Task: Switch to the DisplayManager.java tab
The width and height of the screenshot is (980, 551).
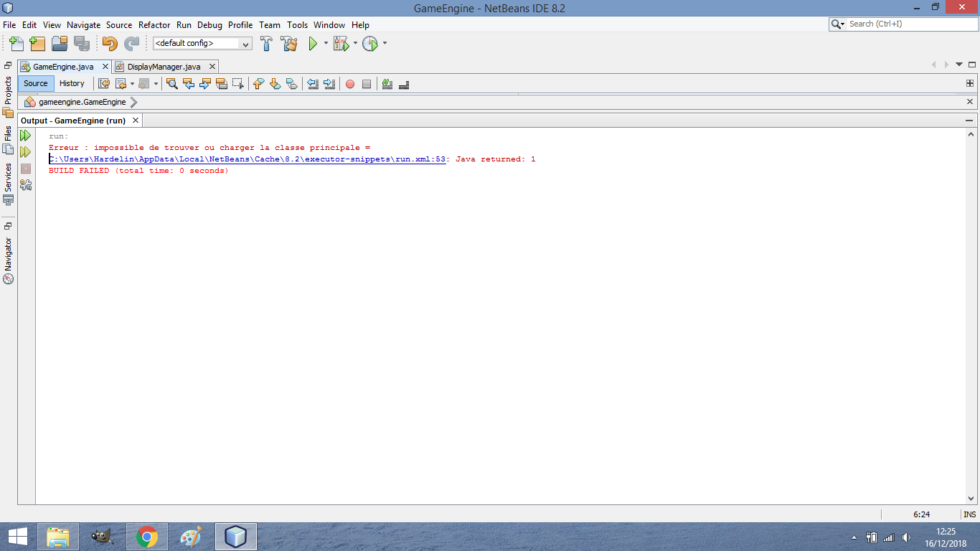Action: pos(164,67)
